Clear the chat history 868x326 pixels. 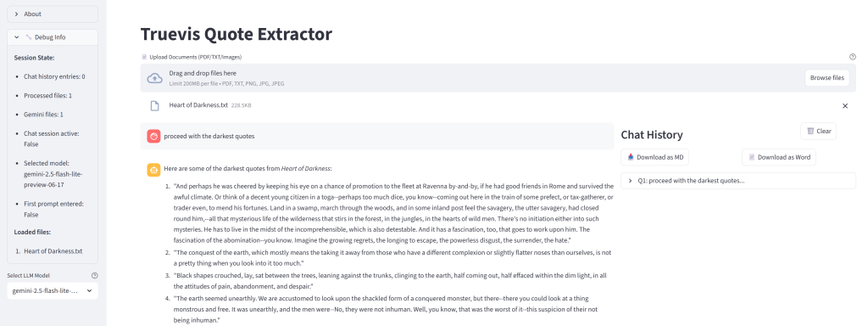(x=818, y=131)
